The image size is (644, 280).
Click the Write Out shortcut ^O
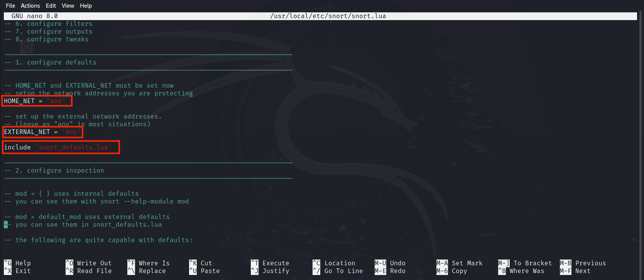coord(89,263)
